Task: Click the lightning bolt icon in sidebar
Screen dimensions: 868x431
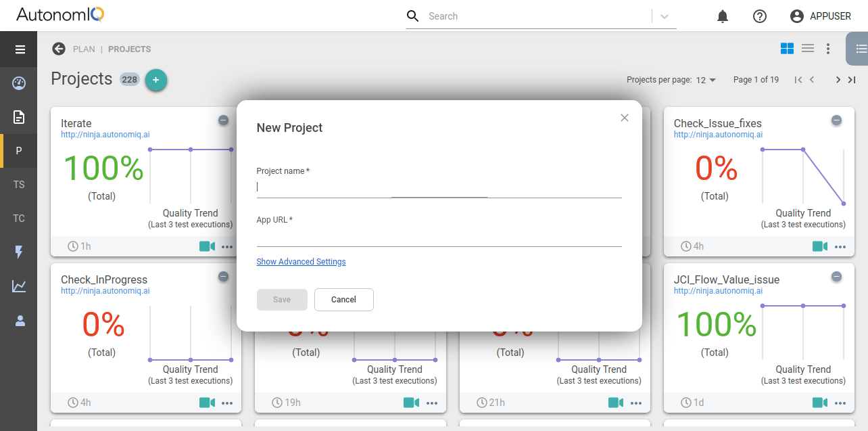Action: tap(19, 252)
